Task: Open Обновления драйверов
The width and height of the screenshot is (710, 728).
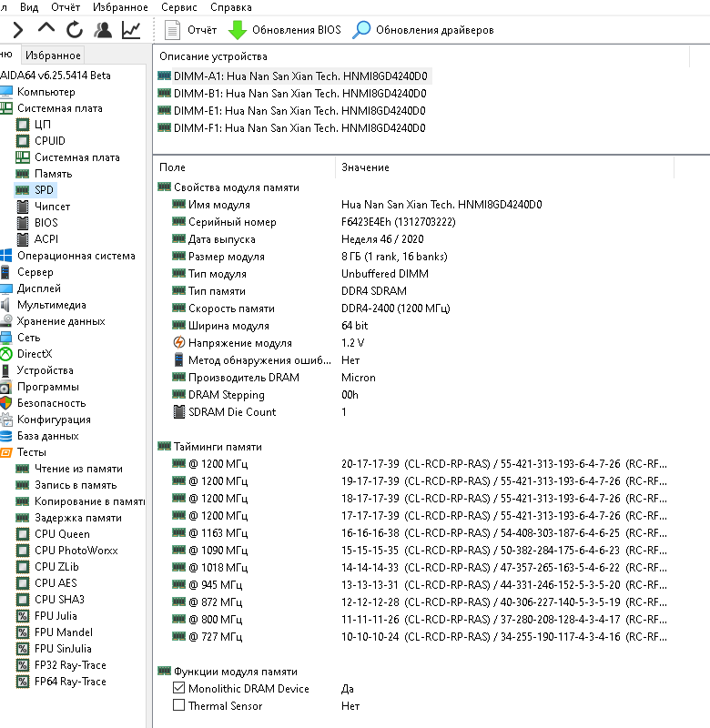Action: (422, 30)
